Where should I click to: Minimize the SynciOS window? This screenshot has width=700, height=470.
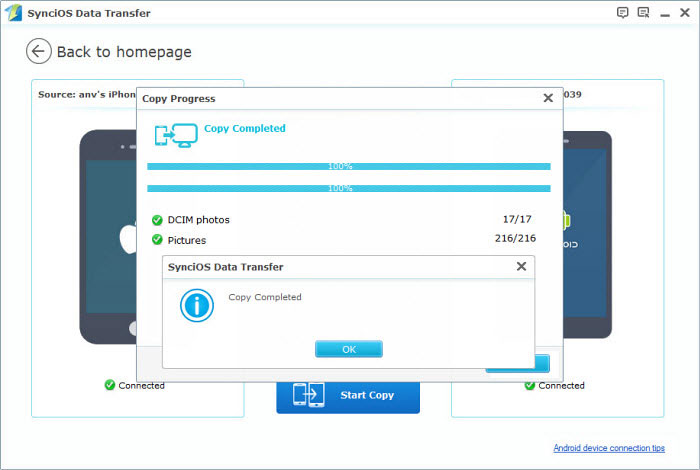(x=665, y=15)
